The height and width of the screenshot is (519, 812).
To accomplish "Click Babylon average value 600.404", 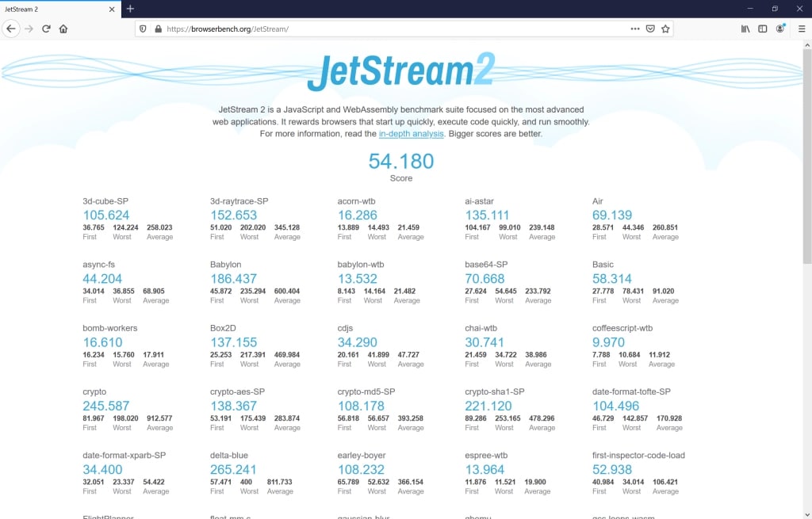I will pyautogui.click(x=287, y=292).
